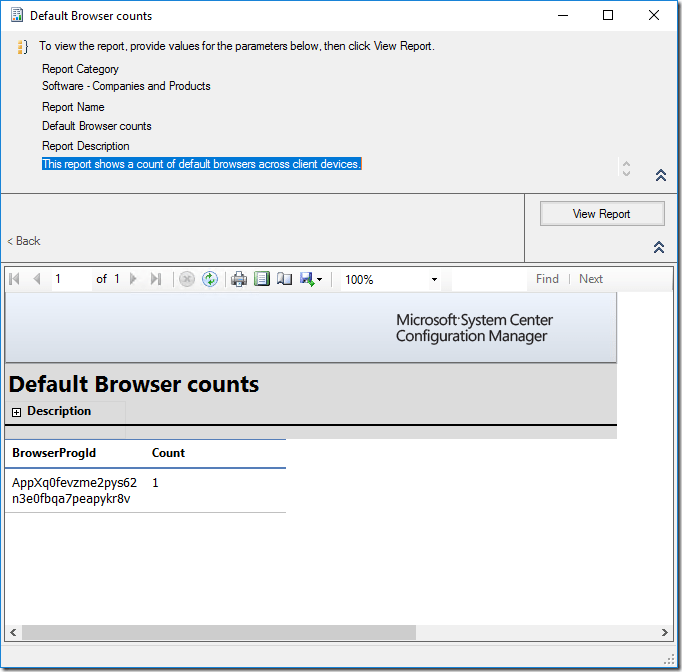Click Next search result link

pyautogui.click(x=591, y=279)
